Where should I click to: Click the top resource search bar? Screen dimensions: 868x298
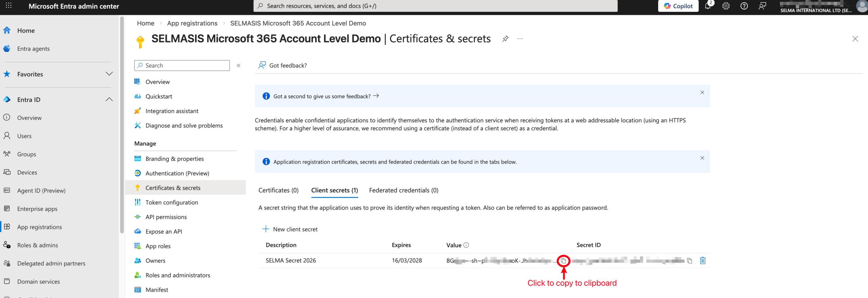(435, 6)
